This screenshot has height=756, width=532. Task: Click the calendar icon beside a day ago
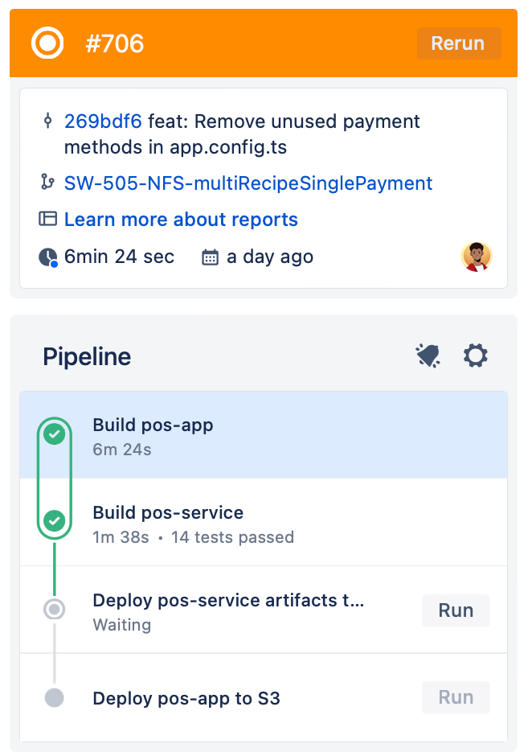pos(210,257)
